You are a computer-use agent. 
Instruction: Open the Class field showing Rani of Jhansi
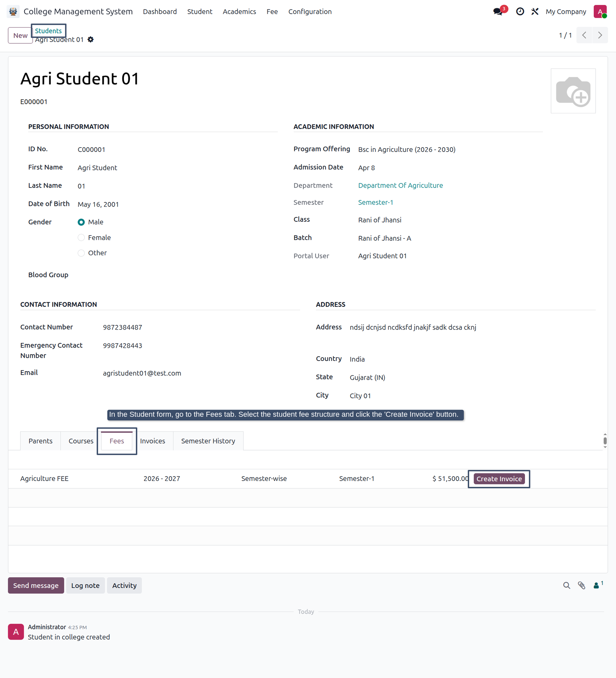click(450, 220)
